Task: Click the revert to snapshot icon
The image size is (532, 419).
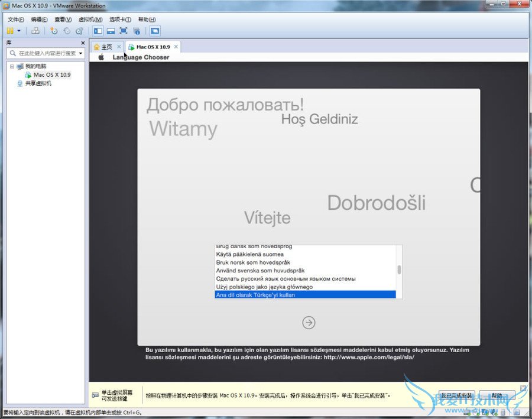Action: [x=66, y=31]
